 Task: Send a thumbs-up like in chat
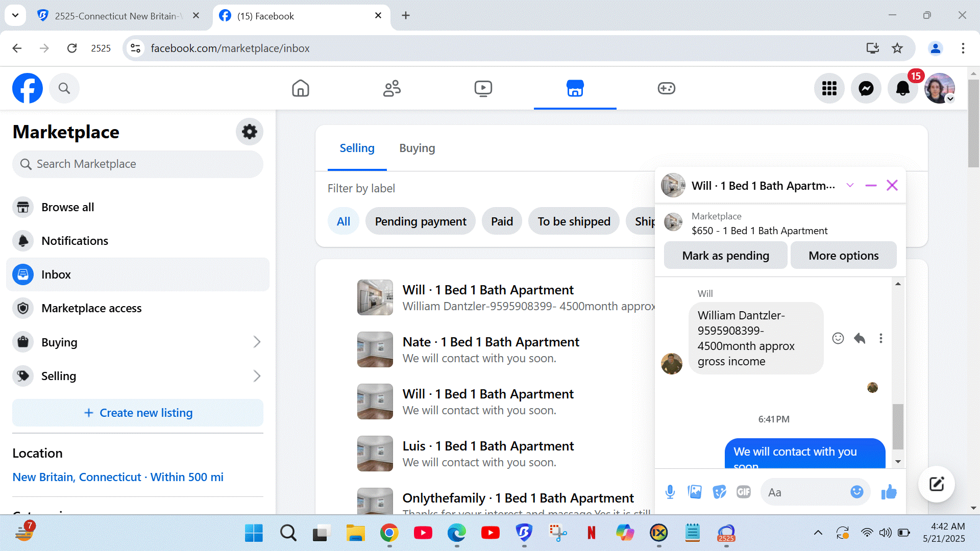coord(889,492)
